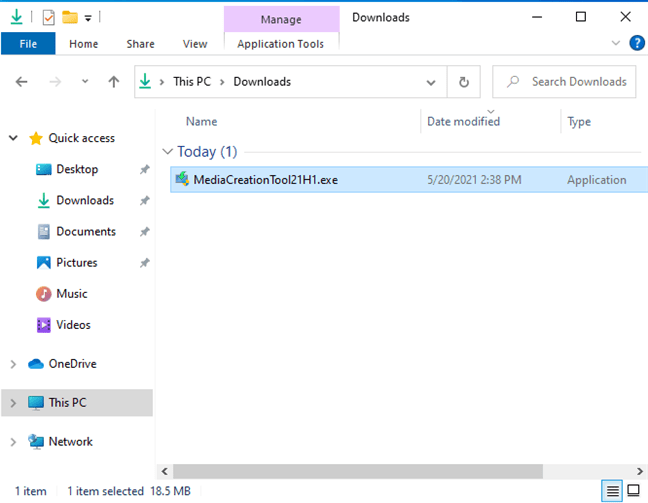Click the pin icon beside Documents
Viewport: 648px width, 503px height.
tap(144, 231)
